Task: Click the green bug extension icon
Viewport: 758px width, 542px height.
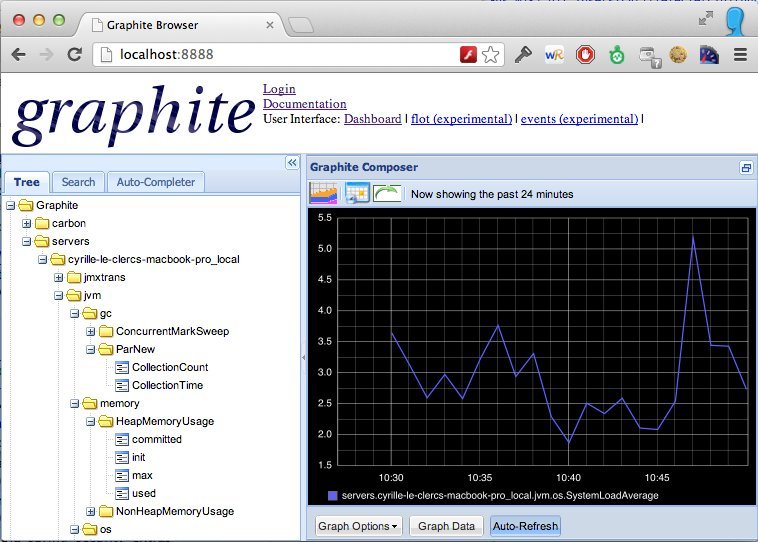Action: click(x=616, y=55)
